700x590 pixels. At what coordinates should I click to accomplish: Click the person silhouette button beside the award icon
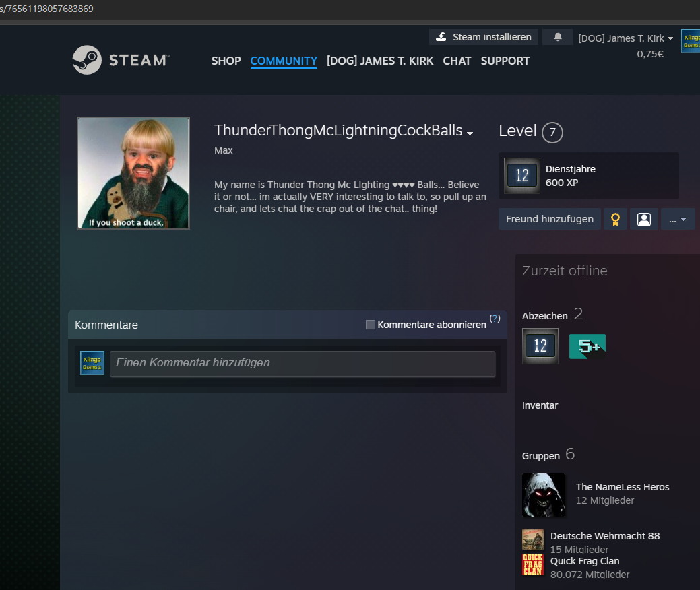pyautogui.click(x=644, y=219)
